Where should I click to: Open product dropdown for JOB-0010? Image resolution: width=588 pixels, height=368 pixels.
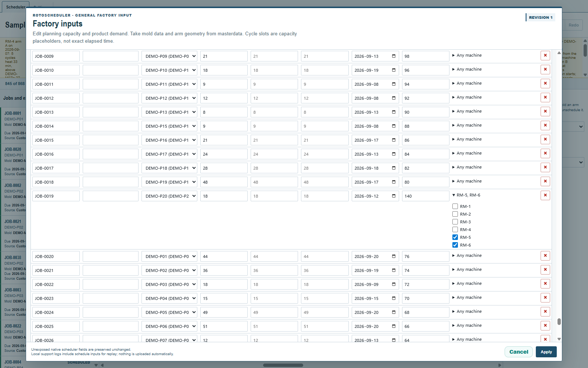click(169, 70)
